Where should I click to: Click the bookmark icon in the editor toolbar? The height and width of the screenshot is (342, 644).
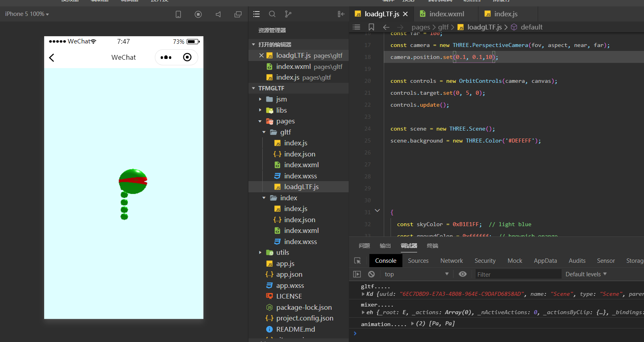point(371,27)
